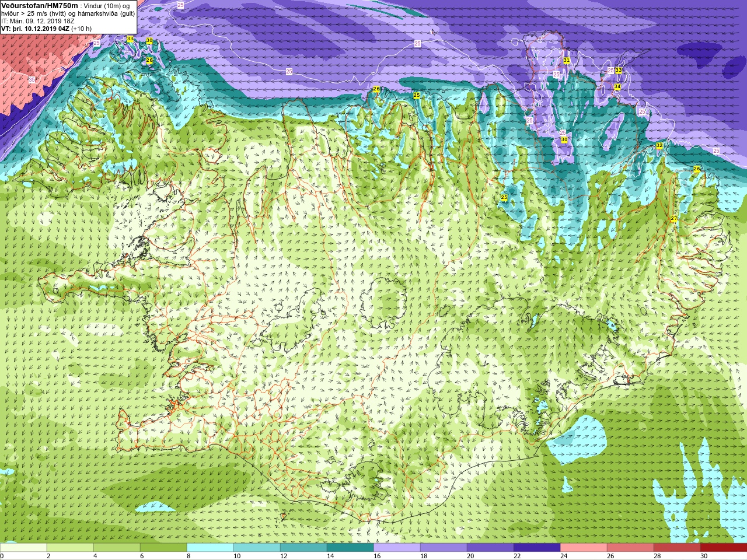This screenshot has width=747, height=560.
Task: Pick the light cyan 8–10 m/s legend swatch
Action: click(x=210, y=548)
